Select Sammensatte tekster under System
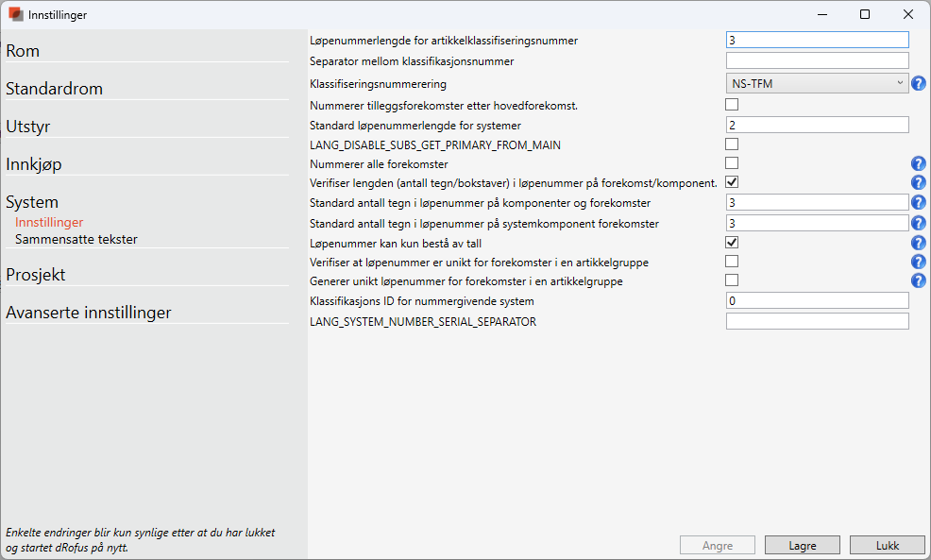 (76, 239)
